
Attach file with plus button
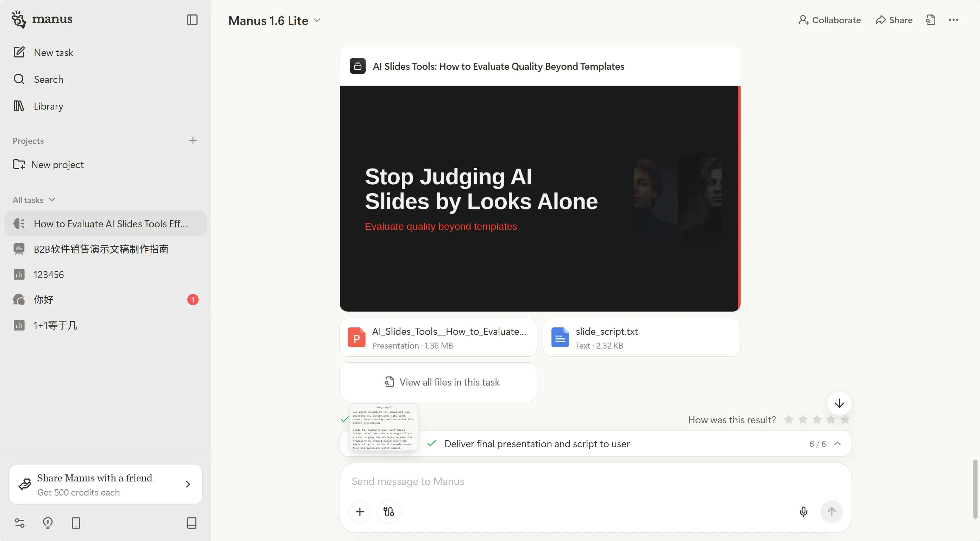[360, 512]
